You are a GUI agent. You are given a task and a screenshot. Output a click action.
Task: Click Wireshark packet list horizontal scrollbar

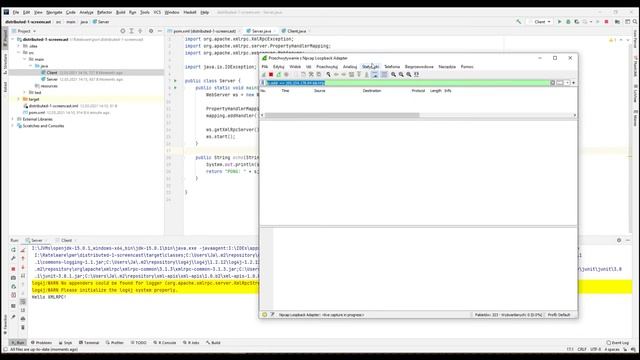coord(342,116)
